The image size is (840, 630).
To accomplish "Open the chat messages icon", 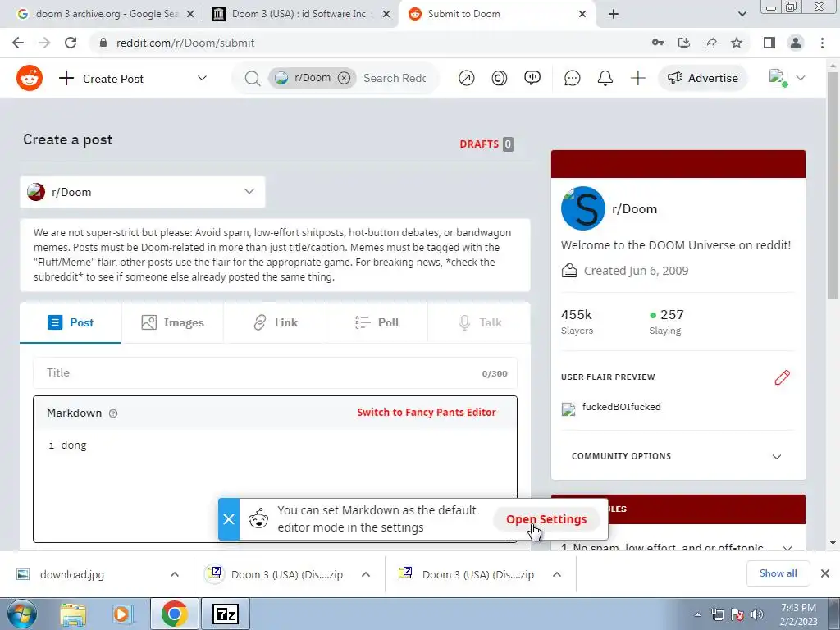I will [572, 78].
